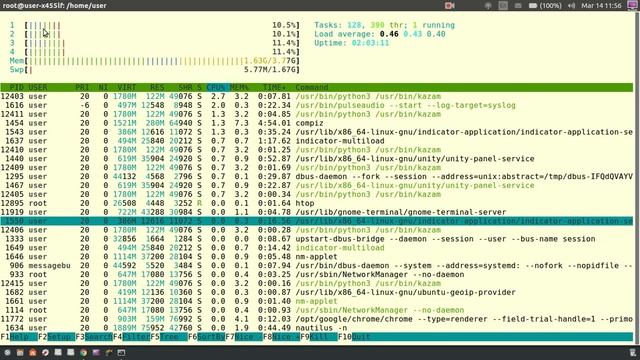Viewport: 640px width, 360px height.
Task: Sort processes by the PID column header
Action: (16, 87)
